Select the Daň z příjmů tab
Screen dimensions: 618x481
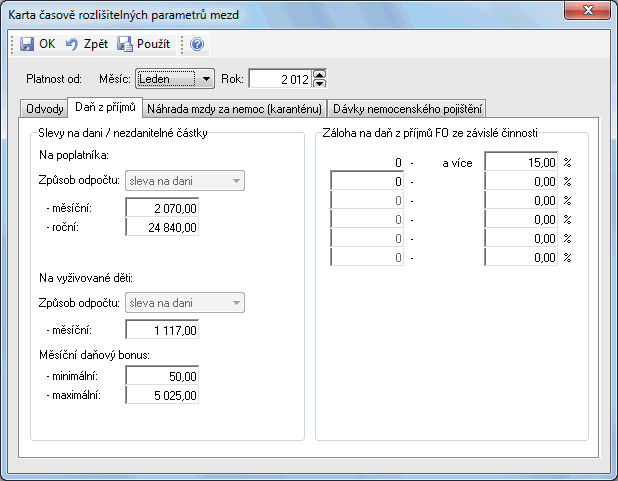pos(104,107)
